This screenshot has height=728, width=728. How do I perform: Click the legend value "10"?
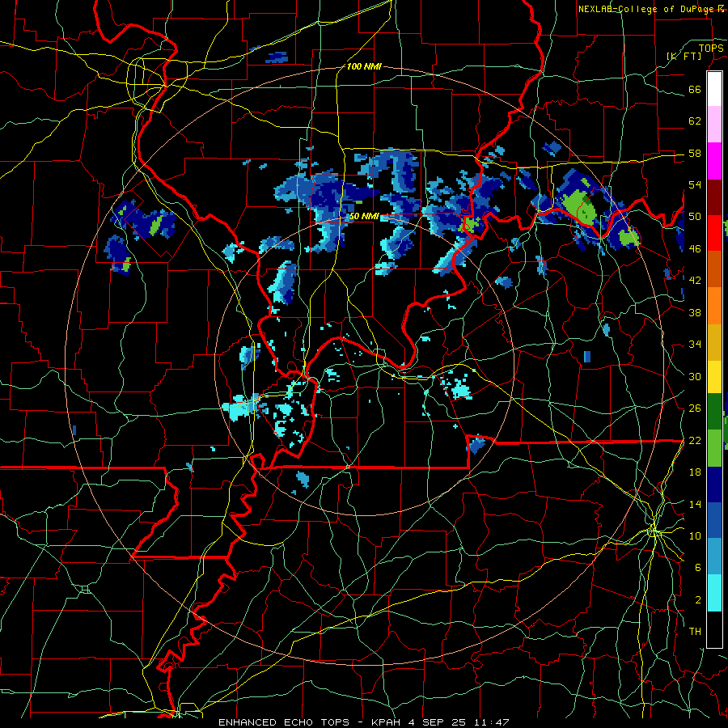695,535
